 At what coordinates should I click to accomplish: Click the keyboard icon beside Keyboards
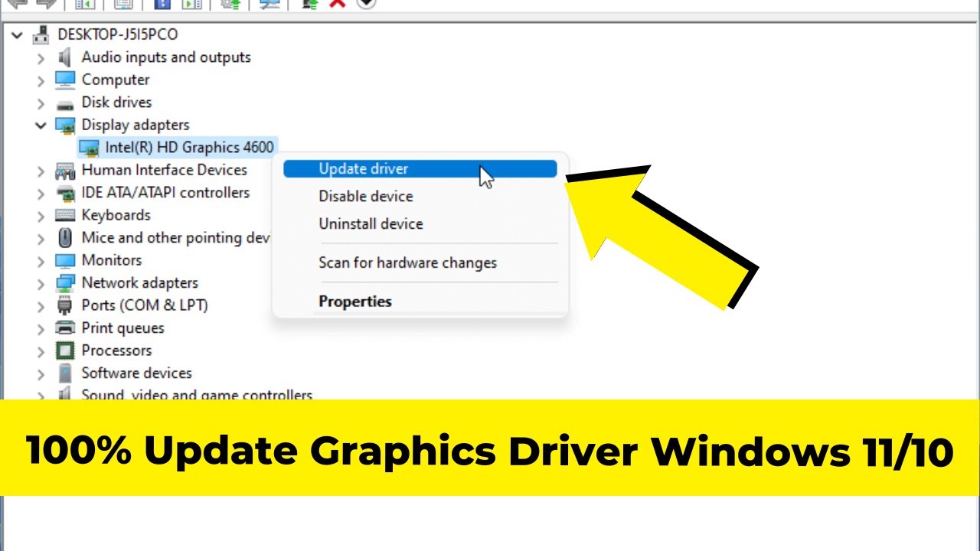[x=65, y=215]
